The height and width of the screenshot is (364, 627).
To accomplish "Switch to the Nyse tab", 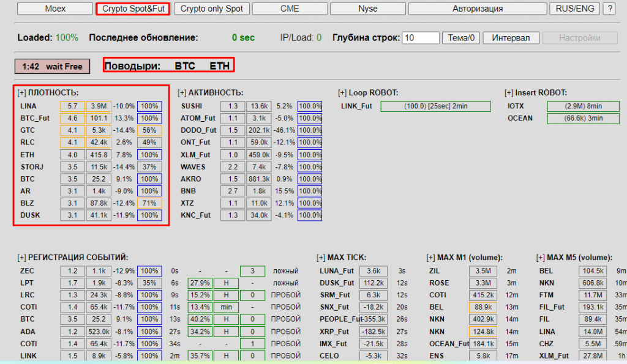I will coord(368,9).
